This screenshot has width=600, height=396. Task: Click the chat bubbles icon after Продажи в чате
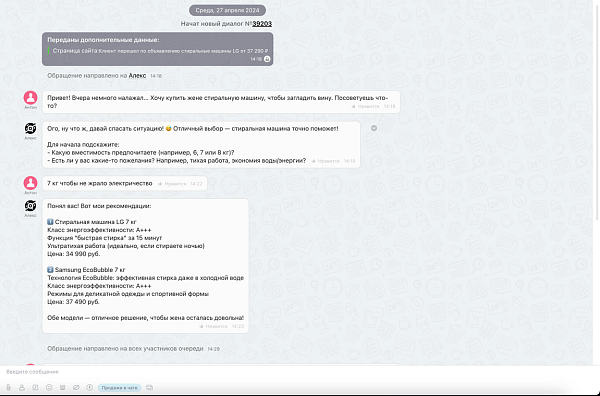[150, 388]
